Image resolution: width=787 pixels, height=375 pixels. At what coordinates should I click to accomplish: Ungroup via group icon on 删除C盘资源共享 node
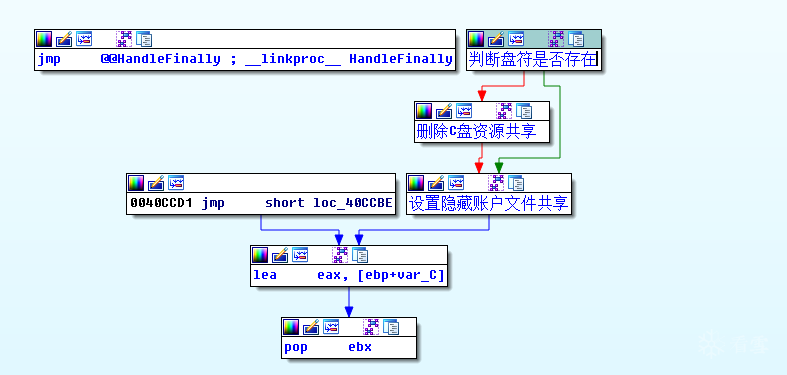click(x=504, y=111)
